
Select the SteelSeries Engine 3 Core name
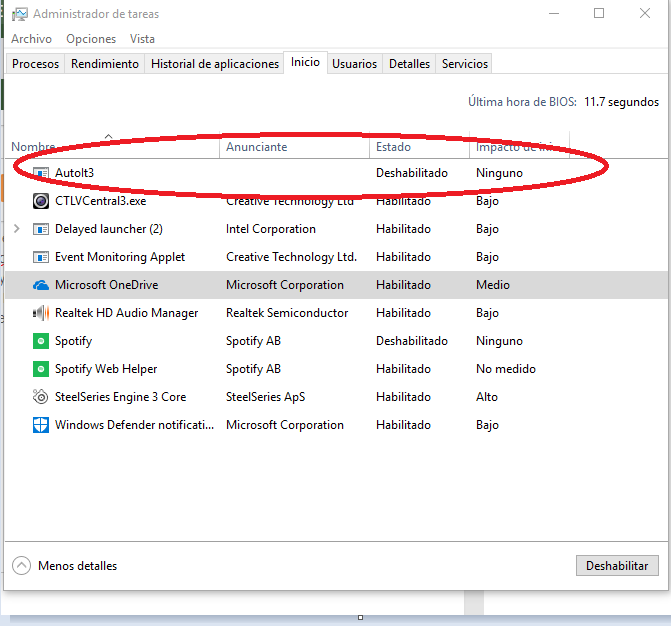121,397
